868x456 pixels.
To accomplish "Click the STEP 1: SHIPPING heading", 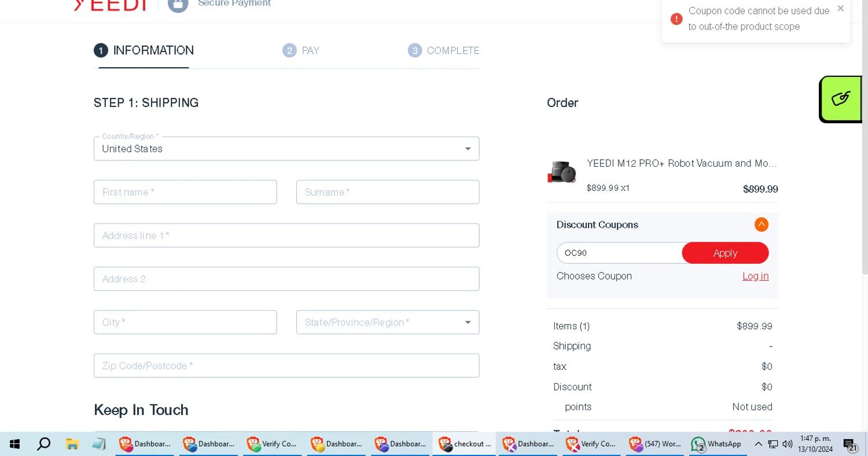I will coord(146,102).
